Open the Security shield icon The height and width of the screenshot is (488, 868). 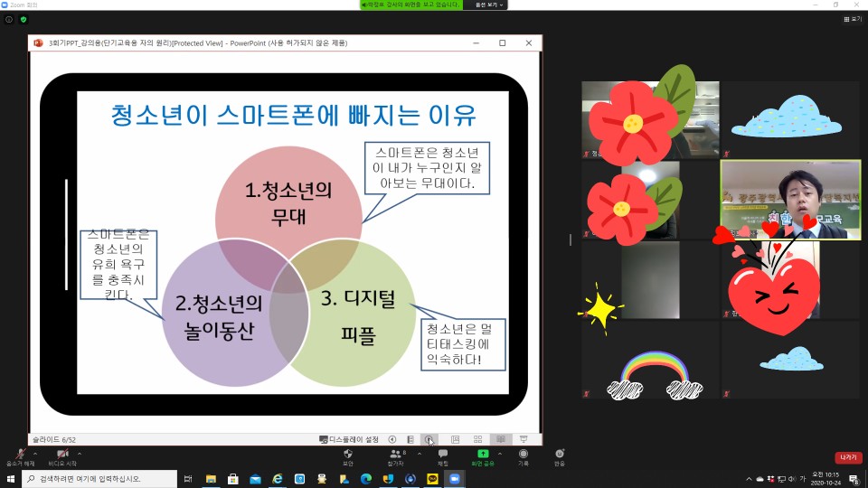coord(348,454)
